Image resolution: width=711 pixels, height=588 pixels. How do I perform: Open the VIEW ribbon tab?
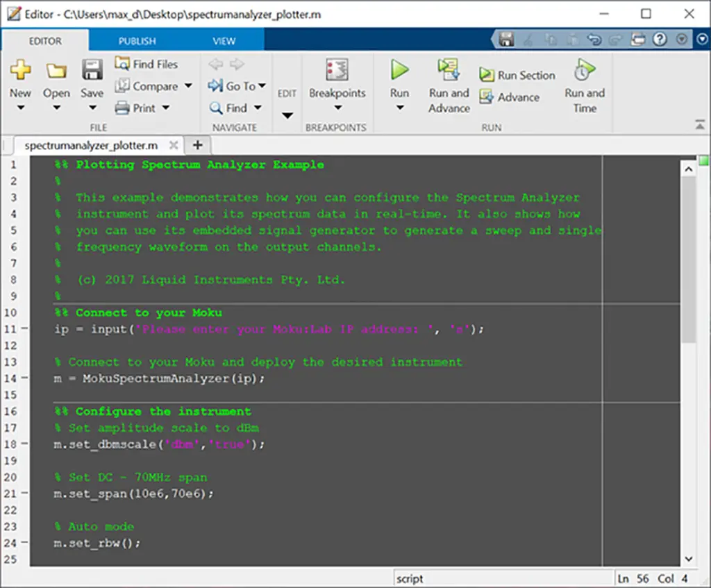click(224, 40)
